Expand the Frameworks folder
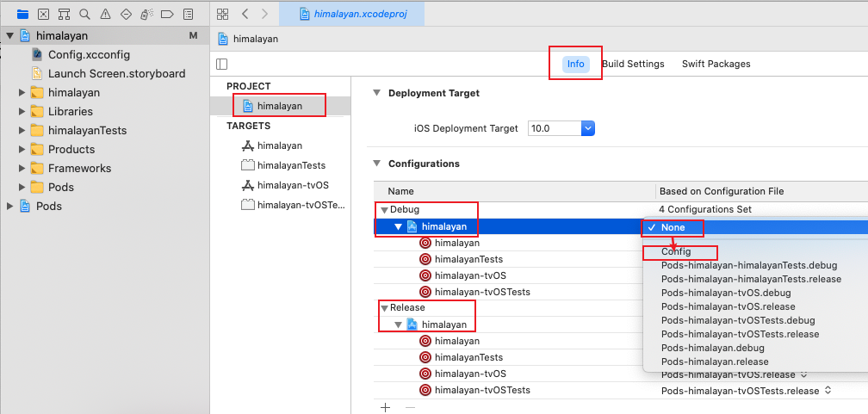 [22, 168]
